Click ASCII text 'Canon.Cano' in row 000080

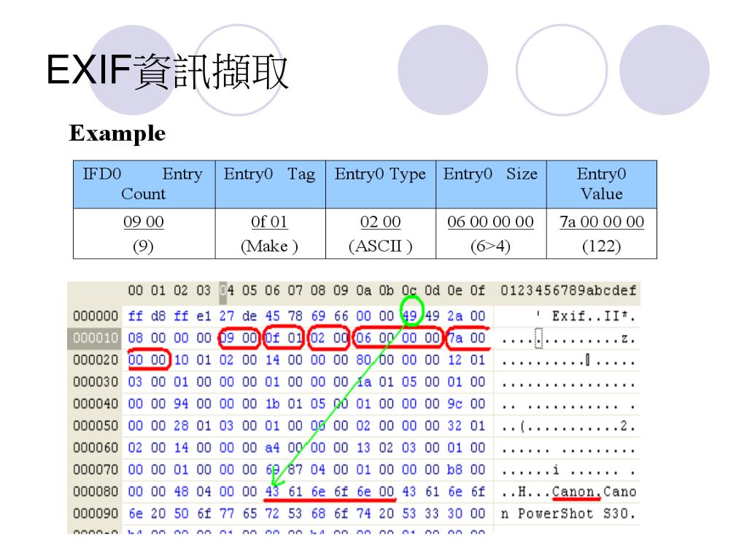(594, 491)
